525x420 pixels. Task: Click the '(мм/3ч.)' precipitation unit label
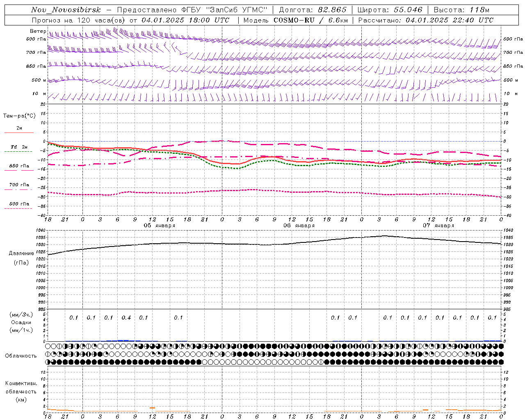tap(21, 315)
